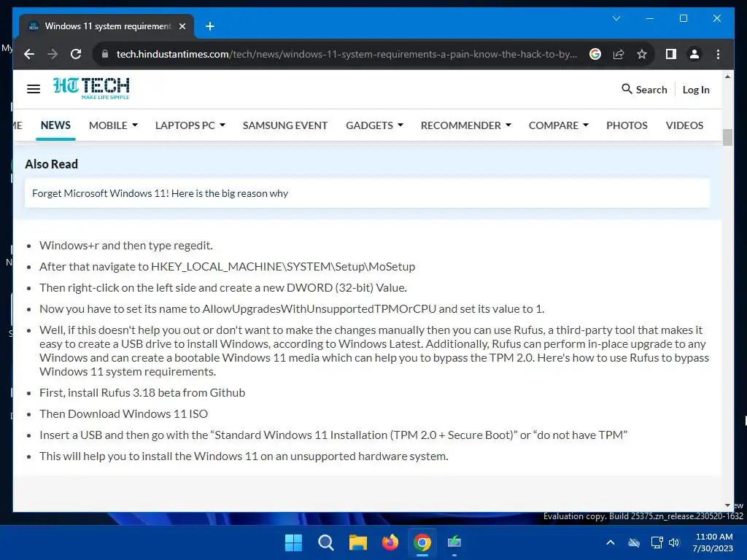The height and width of the screenshot is (560, 747).
Task: Select the NEWS navigation tab
Action: click(55, 125)
